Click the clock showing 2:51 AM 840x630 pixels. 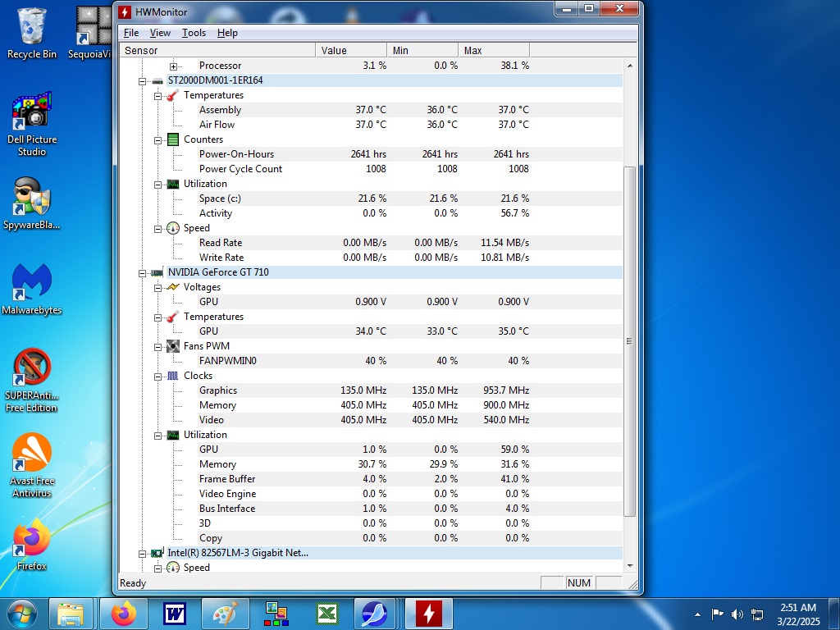point(798,614)
